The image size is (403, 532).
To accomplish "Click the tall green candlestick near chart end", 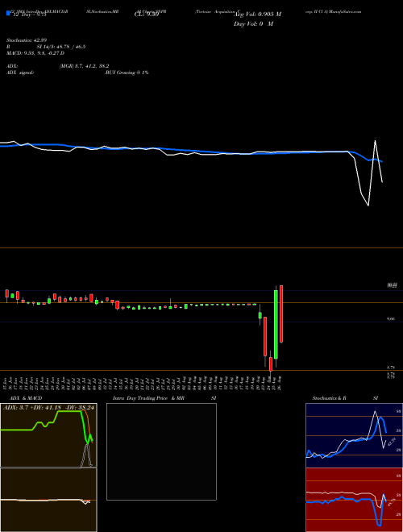I will 276,324.
